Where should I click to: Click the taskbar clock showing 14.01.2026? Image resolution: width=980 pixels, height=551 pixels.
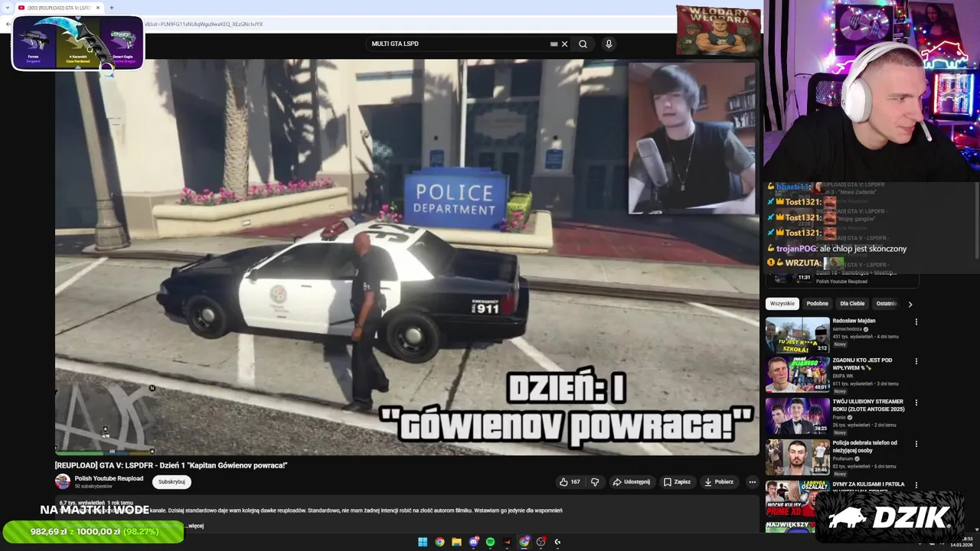[x=962, y=542]
